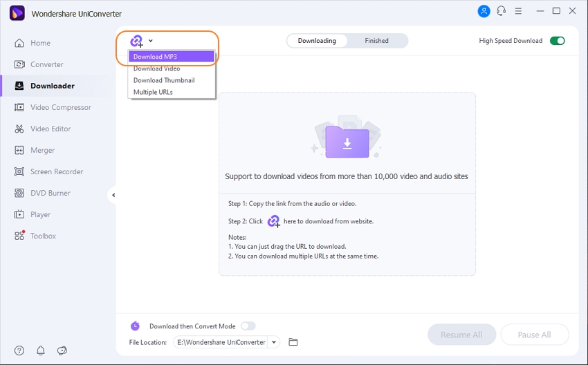This screenshot has width=588, height=365.
Task: Click the paste URL link icon
Action: pyautogui.click(x=136, y=41)
